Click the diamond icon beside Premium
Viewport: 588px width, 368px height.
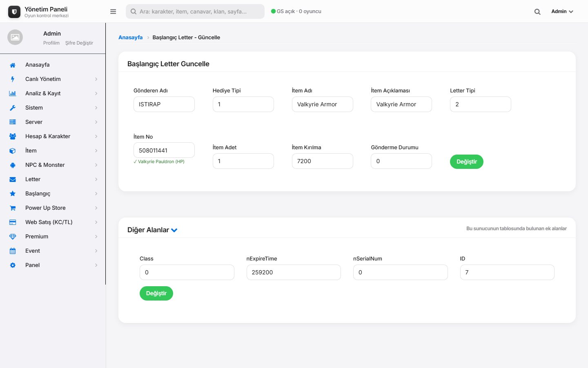tap(13, 237)
